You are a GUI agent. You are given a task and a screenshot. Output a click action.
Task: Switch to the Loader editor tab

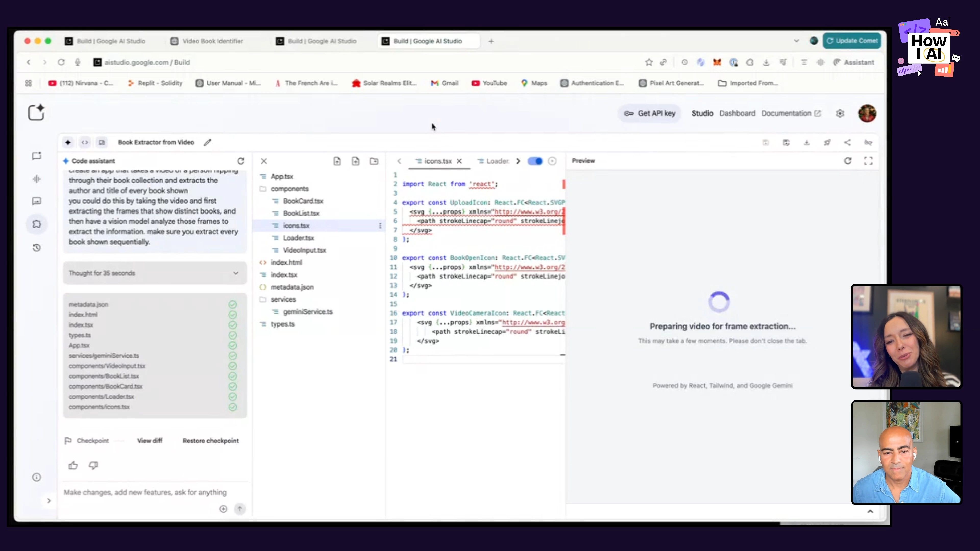(493, 161)
